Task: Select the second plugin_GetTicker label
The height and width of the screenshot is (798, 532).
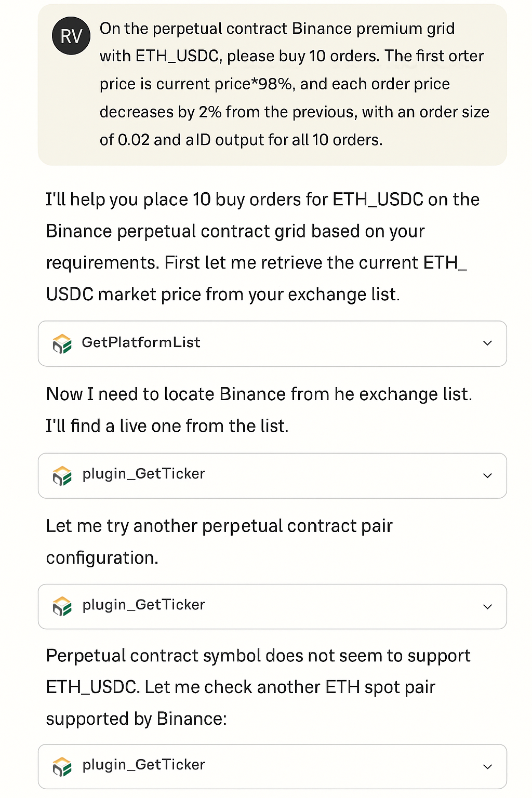Action: tap(143, 605)
